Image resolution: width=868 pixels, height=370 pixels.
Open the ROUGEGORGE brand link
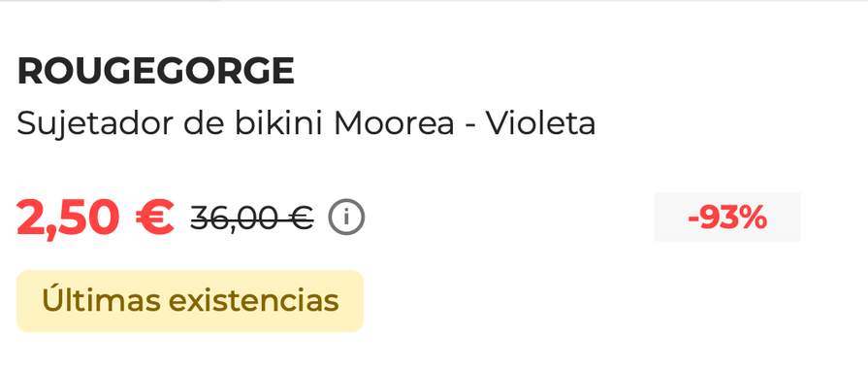155,71
